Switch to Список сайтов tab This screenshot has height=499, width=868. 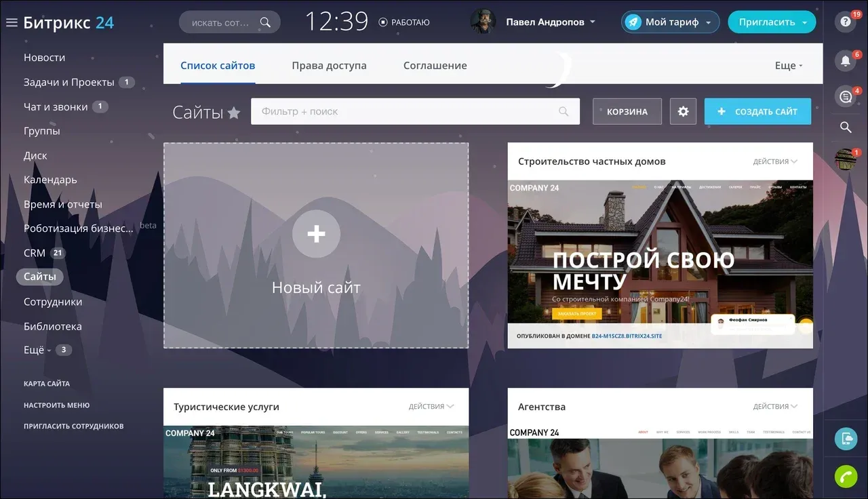pyautogui.click(x=218, y=66)
